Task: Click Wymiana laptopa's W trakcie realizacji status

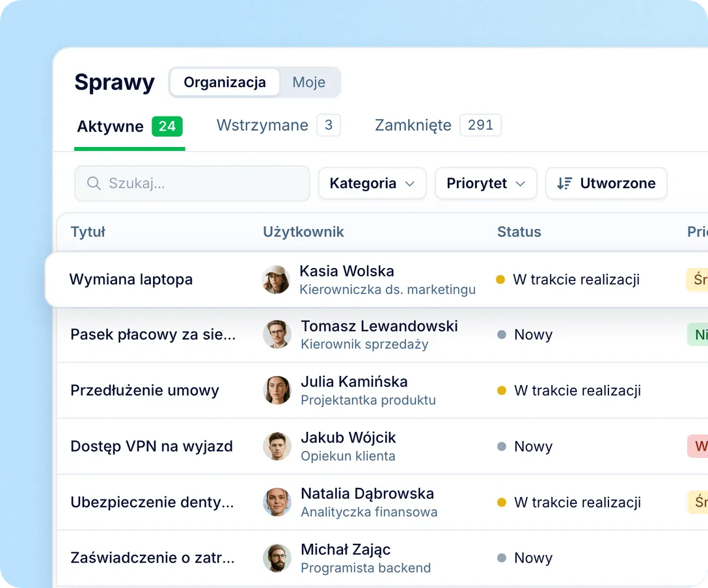Action: click(x=568, y=279)
